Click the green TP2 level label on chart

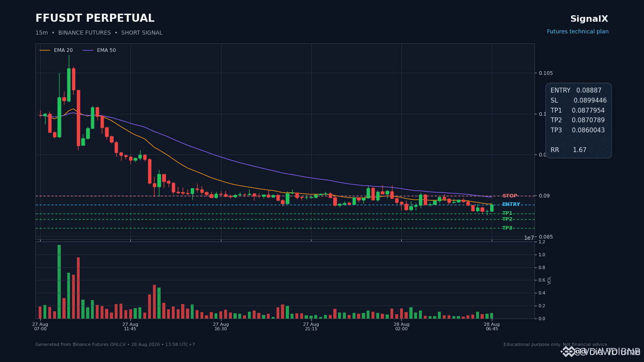tap(507, 219)
